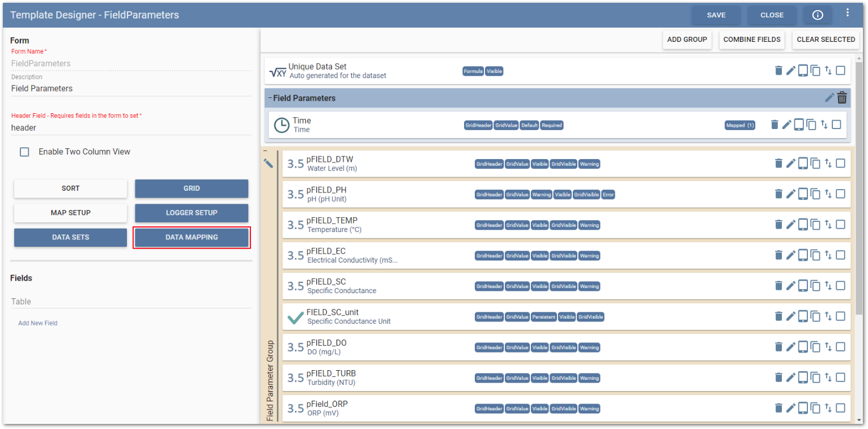The width and height of the screenshot is (868, 429).
Task: Edit the pFIELD_EC field
Action: [791, 255]
